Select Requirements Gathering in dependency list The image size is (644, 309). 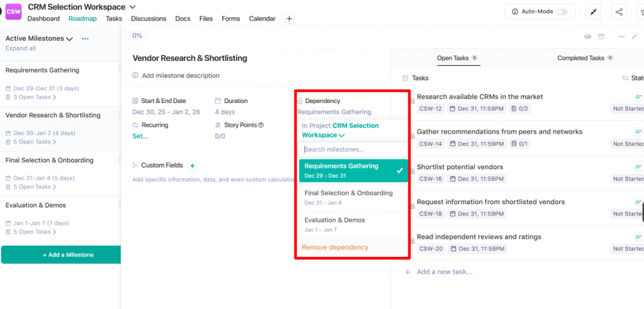click(353, 171)
